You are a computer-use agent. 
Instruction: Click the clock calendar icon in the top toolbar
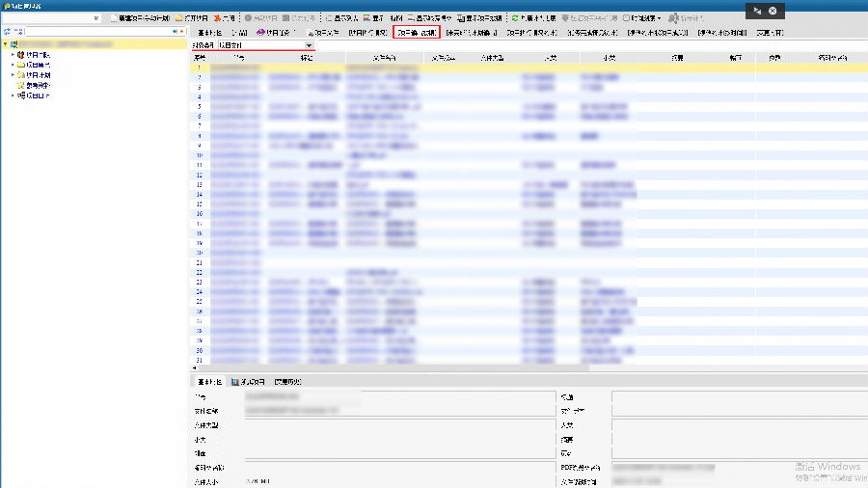pyautogui.click(x=627, y=18)
